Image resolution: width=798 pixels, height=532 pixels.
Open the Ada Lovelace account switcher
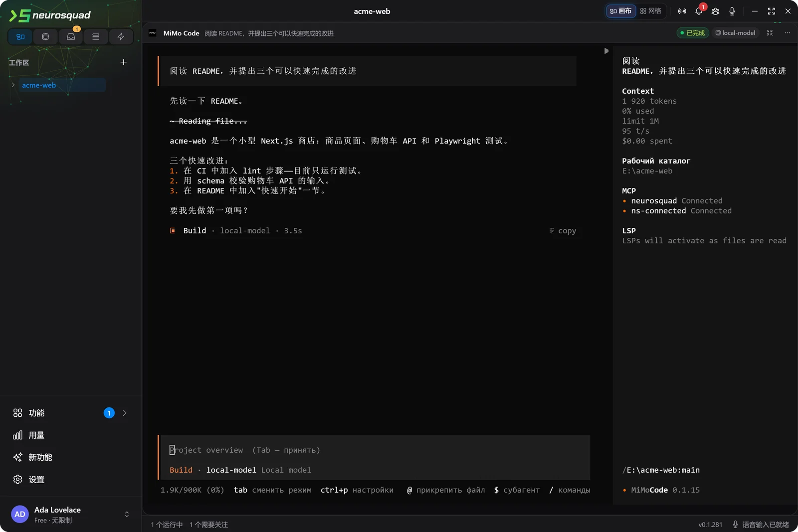click(127, 514)
